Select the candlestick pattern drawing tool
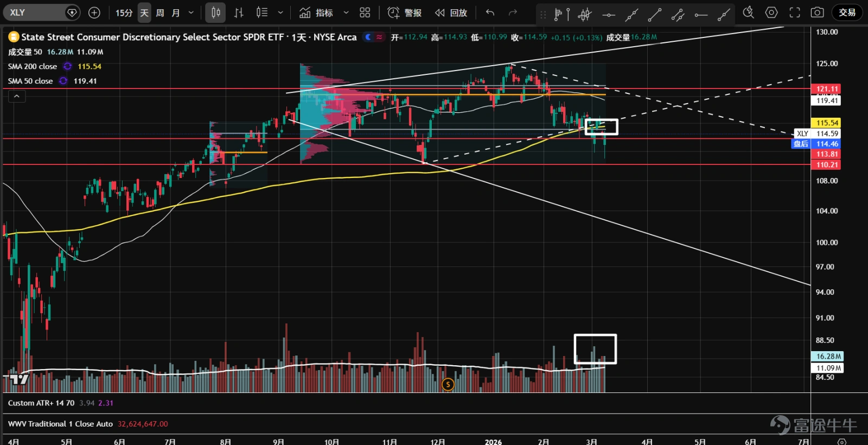This screenshot has height=445, width=868. (x=585, y=15)
